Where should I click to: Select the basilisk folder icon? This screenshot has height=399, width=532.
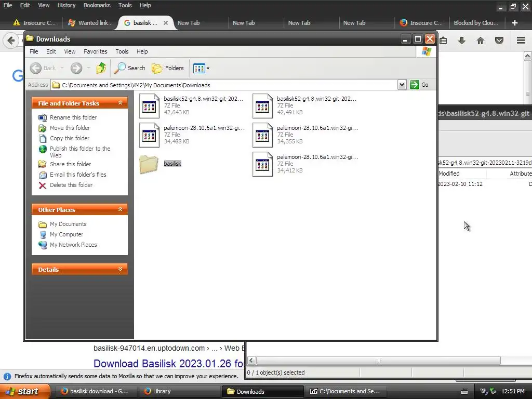click(x=149, y=164)
